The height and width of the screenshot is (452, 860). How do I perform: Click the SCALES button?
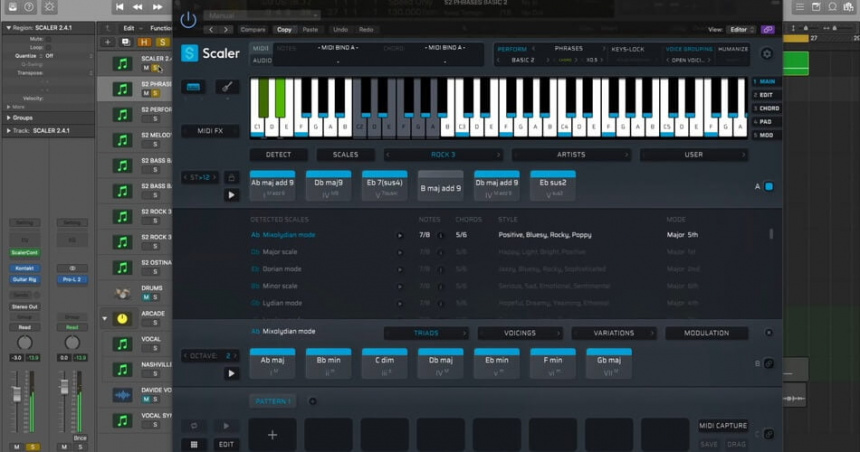click(346, 155)
